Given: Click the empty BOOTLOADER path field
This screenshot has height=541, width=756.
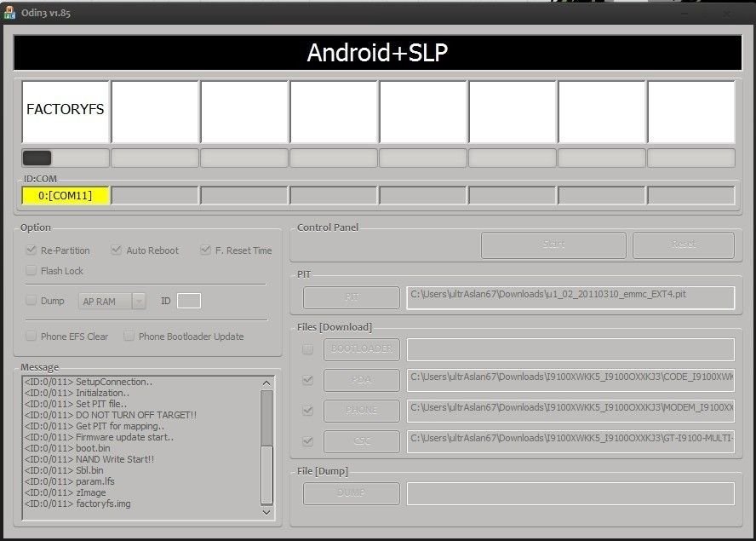Looking at the screenshot, I should (571, 349).
